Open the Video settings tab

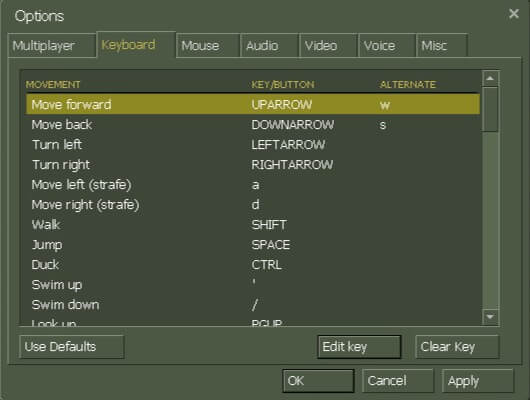click(328, 46)
